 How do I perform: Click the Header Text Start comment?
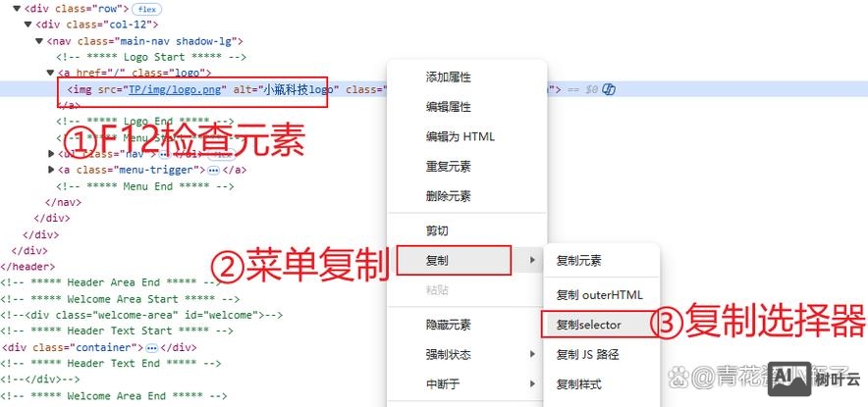(117, 331)
